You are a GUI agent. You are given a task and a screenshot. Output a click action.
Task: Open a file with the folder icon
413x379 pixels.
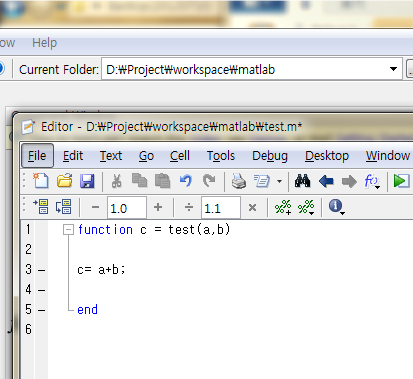[x=64, y=181]
